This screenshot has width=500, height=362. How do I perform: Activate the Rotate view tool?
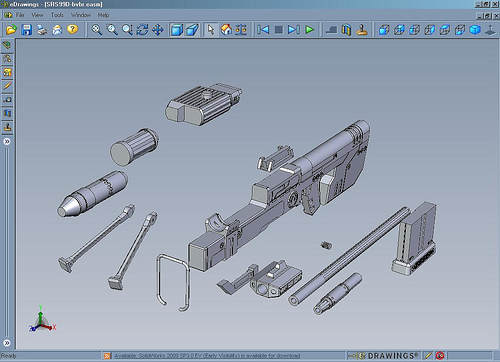pyautogui.click(x=142, y=30)
